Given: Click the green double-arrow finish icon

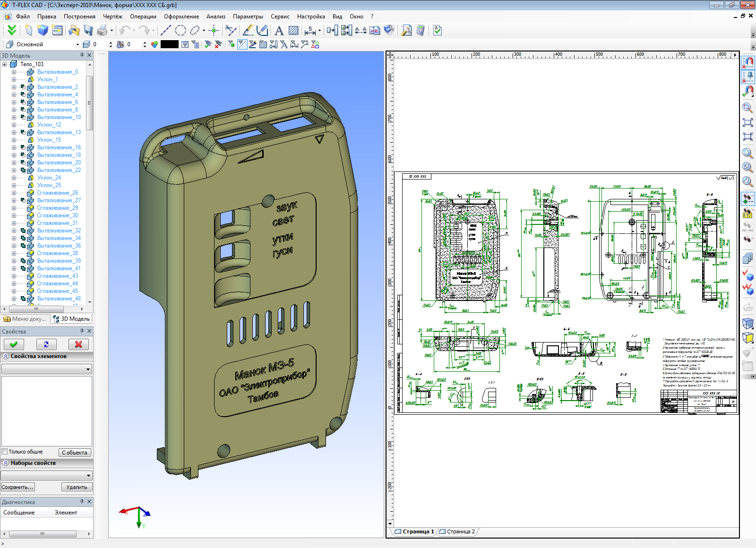Looking at the screenshot, I should point(12,31).
